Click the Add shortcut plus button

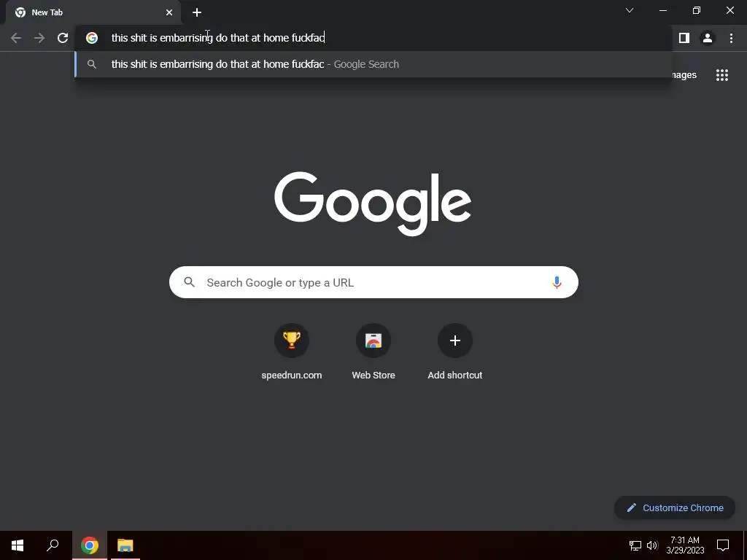pyautogui.click(x=455, y=341)
